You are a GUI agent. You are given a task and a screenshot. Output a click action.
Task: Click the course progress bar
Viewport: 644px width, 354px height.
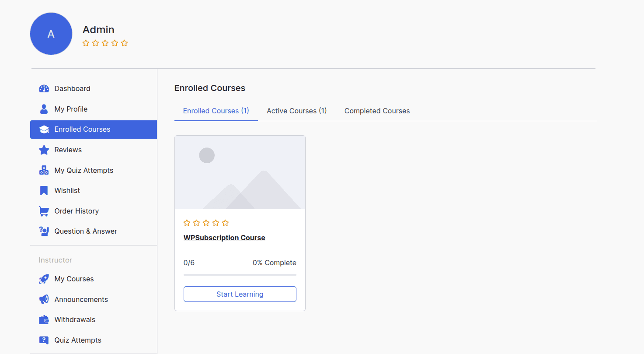click(x=240, y=275)
